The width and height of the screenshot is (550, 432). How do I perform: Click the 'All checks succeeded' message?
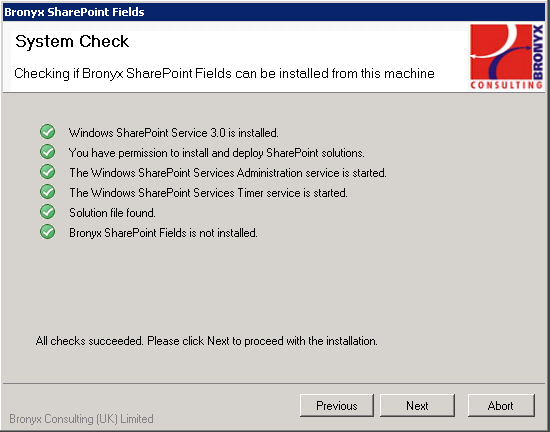pyautogui.click(x=207, y=341)
